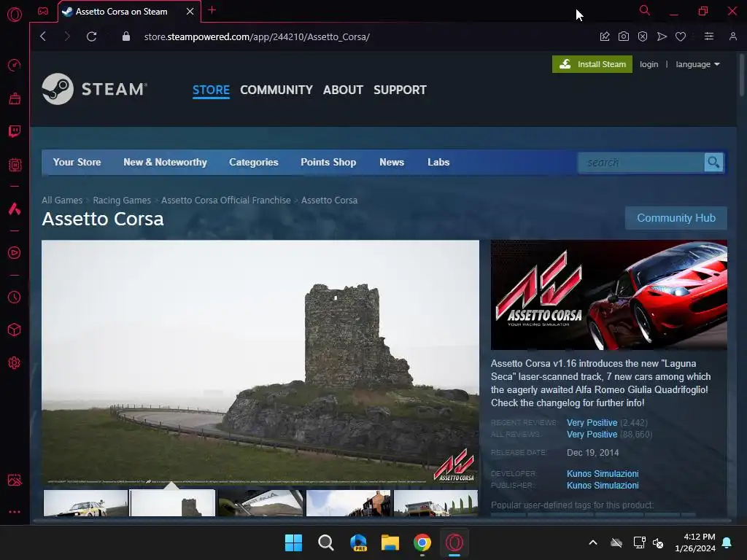Select the white rally car thumbnail

[86, 503]
